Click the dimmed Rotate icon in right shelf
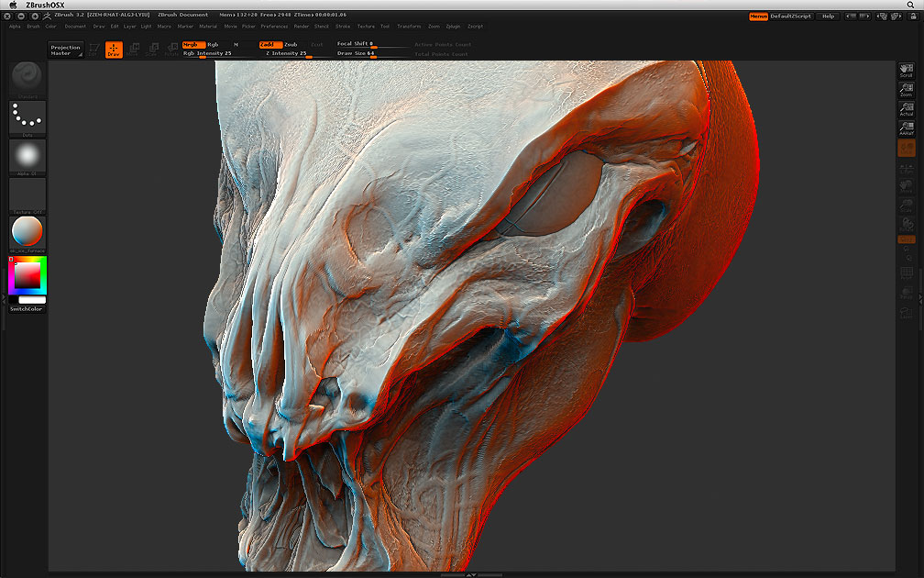 tap(907, 225)
